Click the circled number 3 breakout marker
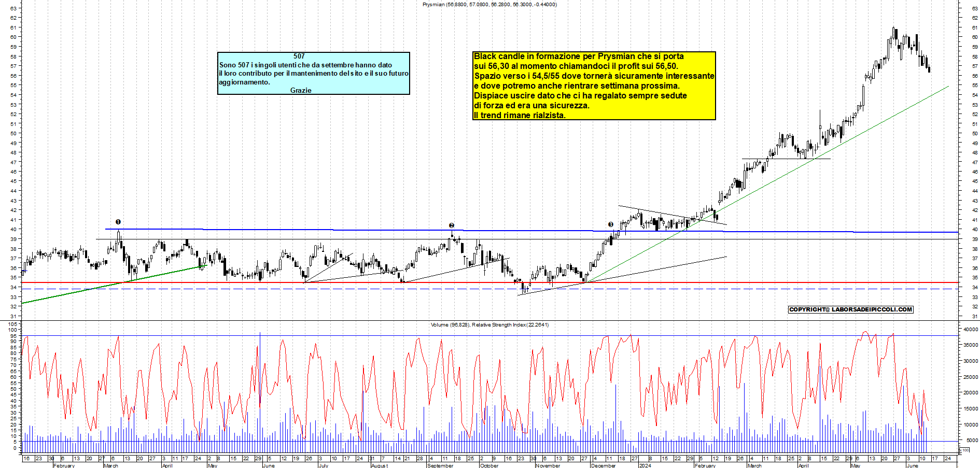980x468 pixels. click(x=611, y=224)
